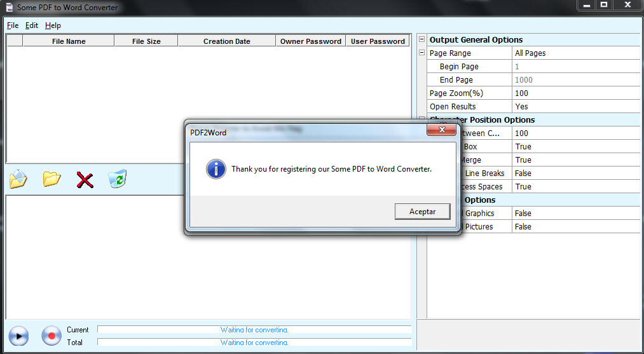Open the File menu
The height and width of the screenshot is (354, 644).
pos(13,25)
